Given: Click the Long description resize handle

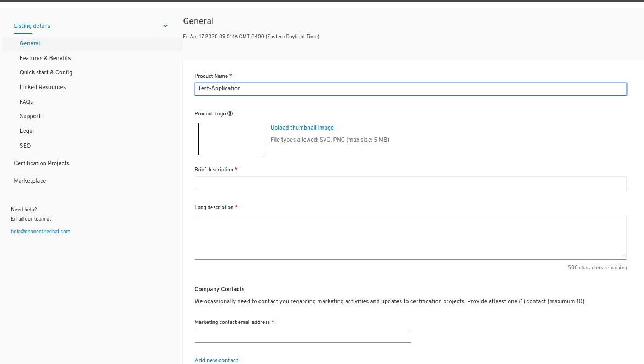Looking at the screenshot, I should tap(624, 257).
